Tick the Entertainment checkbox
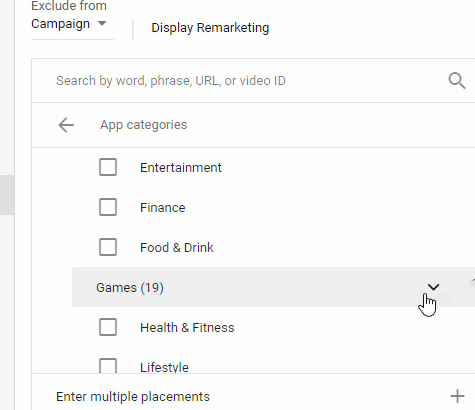The height and width of the screenshot is (410, 475). coord(108,167)
